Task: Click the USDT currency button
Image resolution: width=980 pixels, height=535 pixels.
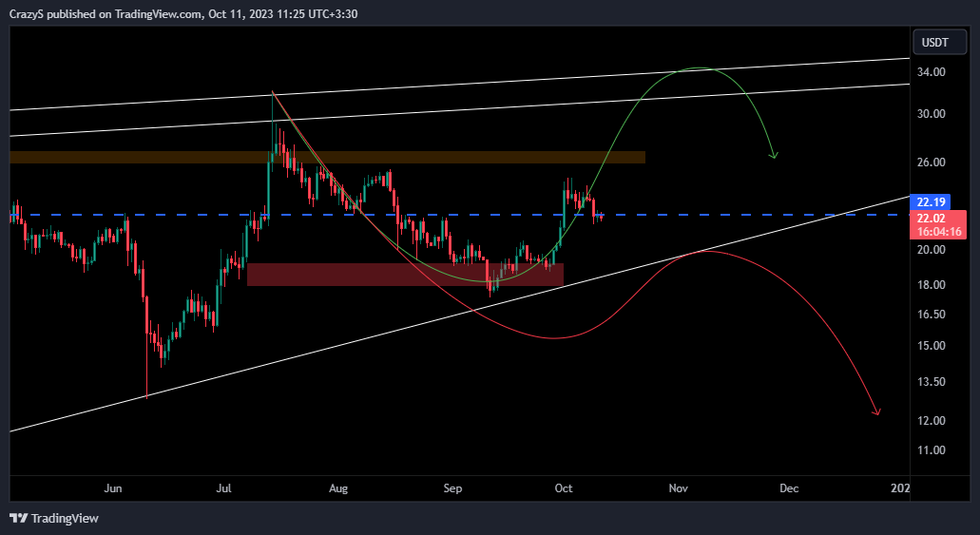Action: [x=939, y=43]
